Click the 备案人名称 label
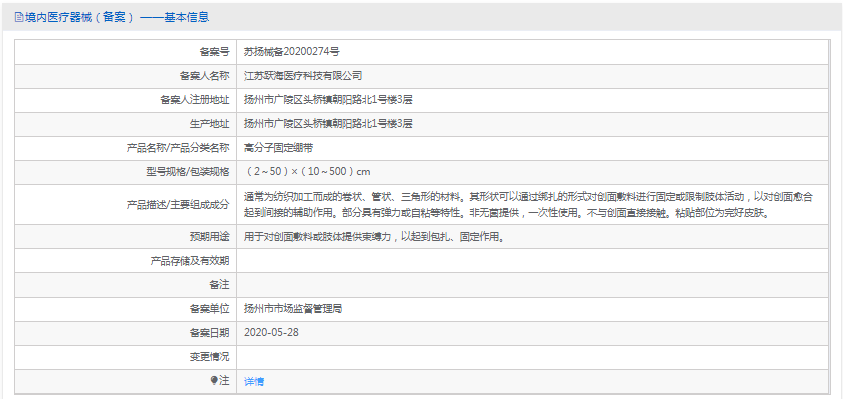This screenshot has height=399, width=843. 204,76
